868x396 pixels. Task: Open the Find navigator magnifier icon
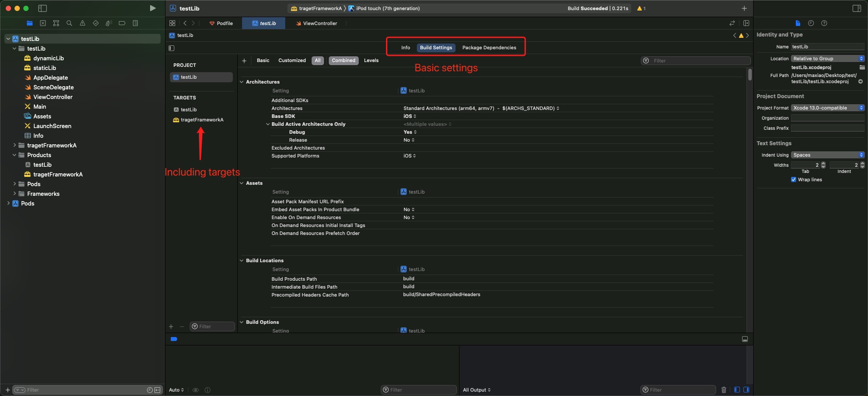[x=69, y=23]
